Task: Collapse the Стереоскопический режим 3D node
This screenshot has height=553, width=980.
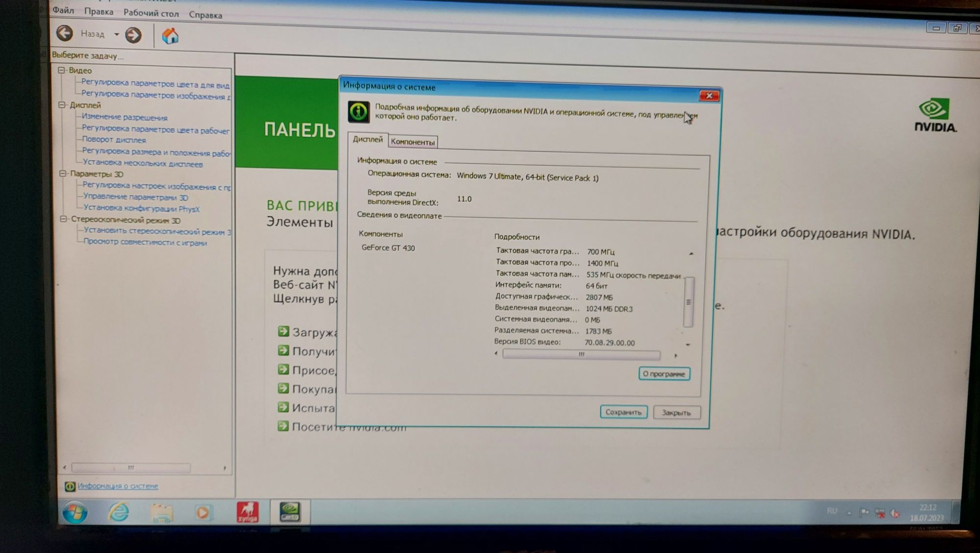Action: 63,219
